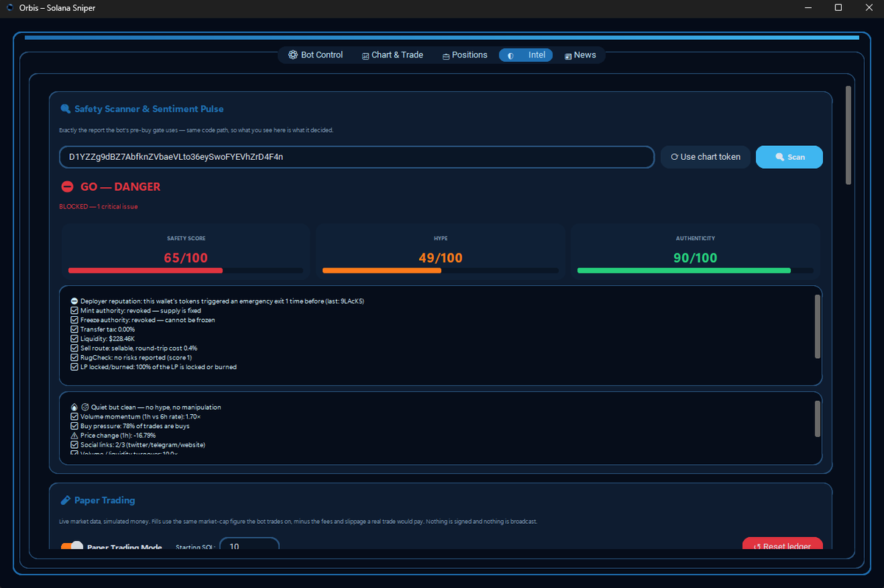Screen dimensions: 884x588
Task: Click the check icon on Buy pressure row
Action: (x=74, y=426)
